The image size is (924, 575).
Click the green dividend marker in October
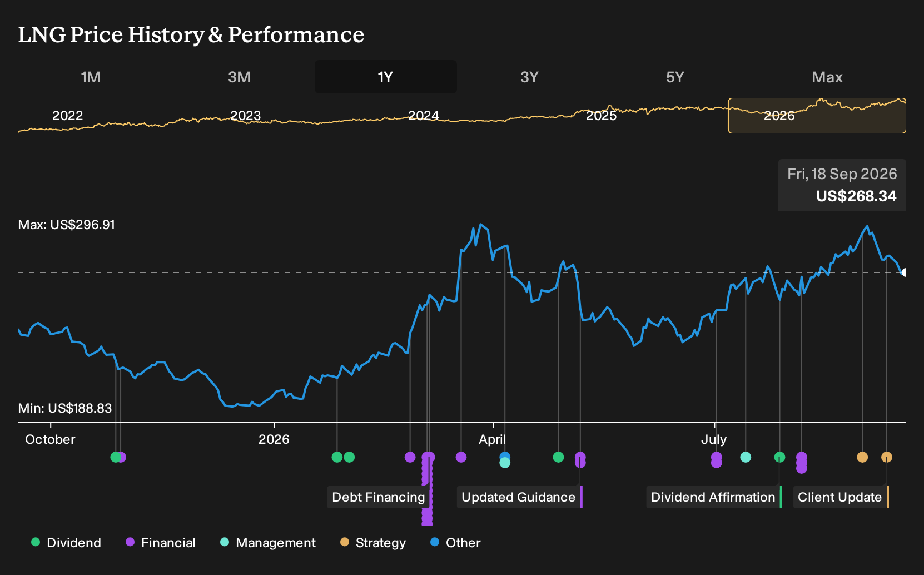[x=115, y=457]
